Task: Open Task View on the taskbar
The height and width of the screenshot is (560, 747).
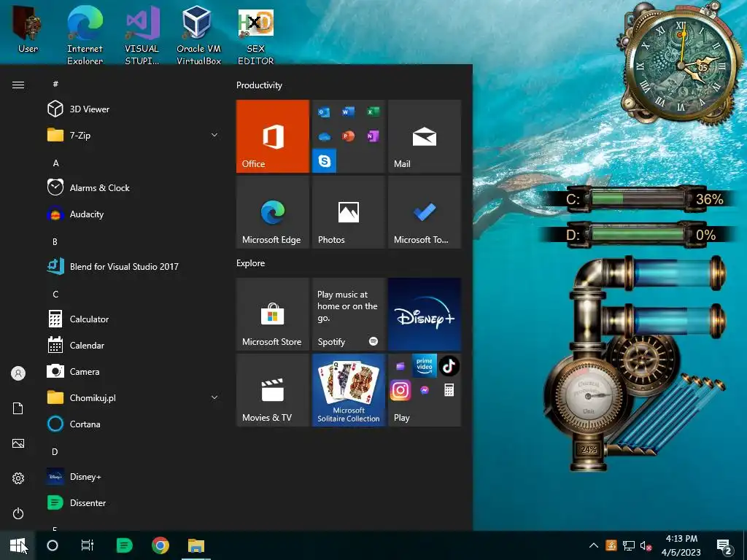Action: pos(88,545)
